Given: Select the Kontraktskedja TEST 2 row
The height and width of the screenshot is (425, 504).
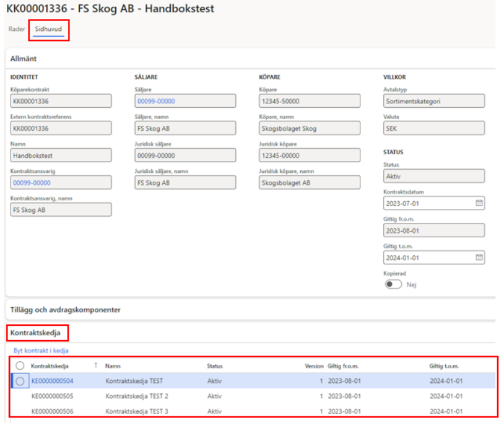Looking at the screenshot, I should click(x=136, y=396).
